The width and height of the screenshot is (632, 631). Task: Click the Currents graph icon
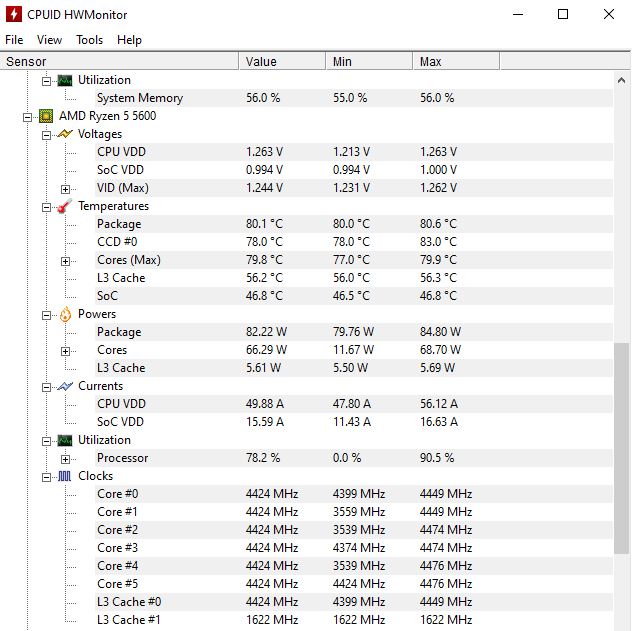tap(65, 386)
